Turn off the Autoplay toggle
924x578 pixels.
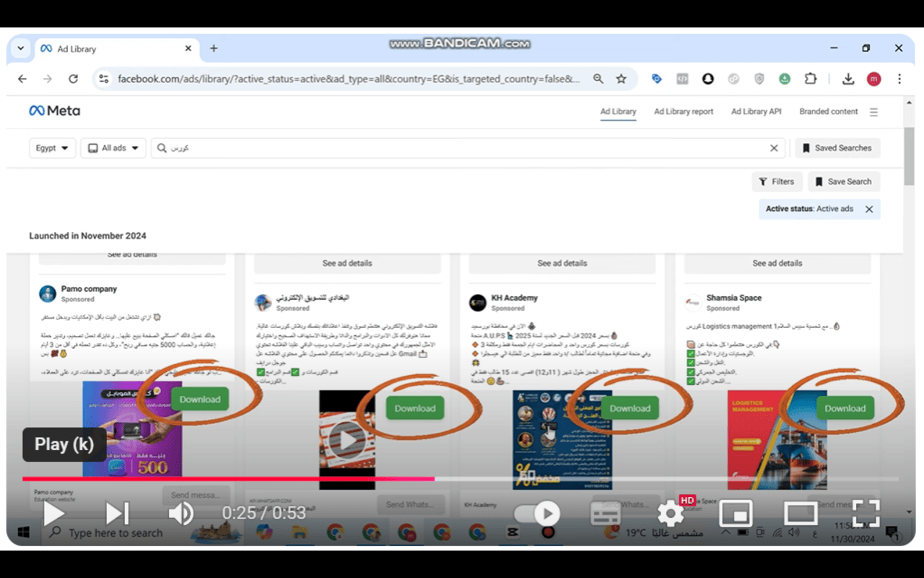(x=536, y=513)
